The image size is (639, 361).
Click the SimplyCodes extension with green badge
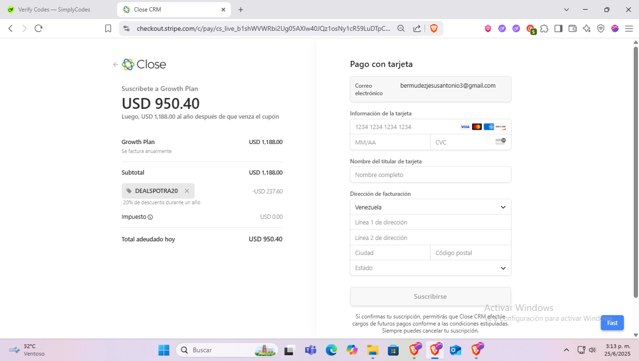pos(531,29)
